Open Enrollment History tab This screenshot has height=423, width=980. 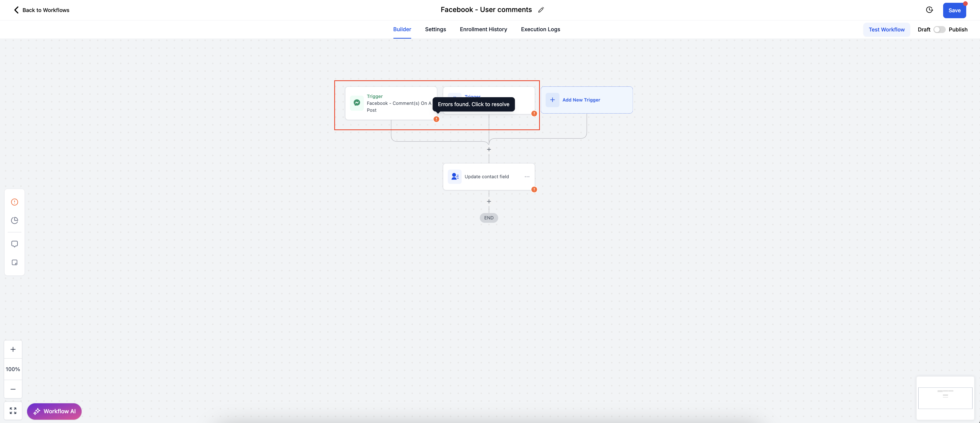tap(483, 29)
